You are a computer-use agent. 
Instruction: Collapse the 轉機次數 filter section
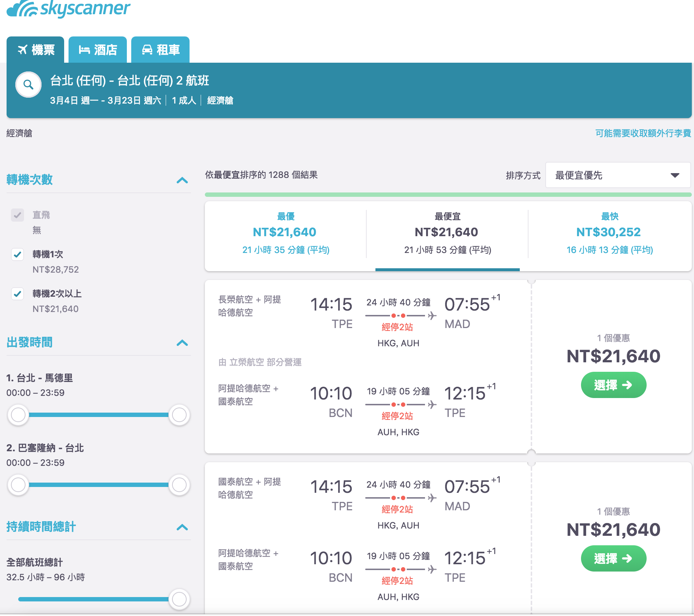coord(182,180)
